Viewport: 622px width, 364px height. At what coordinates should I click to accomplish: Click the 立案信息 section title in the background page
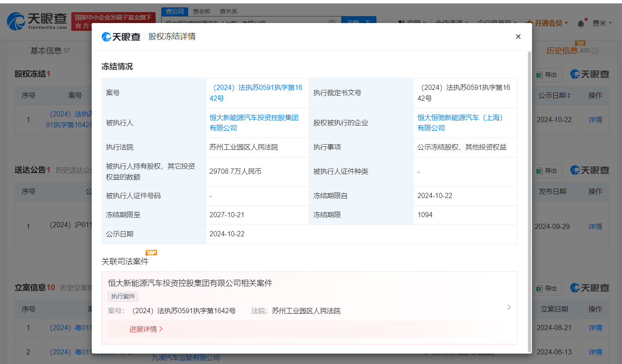[30, 288]
